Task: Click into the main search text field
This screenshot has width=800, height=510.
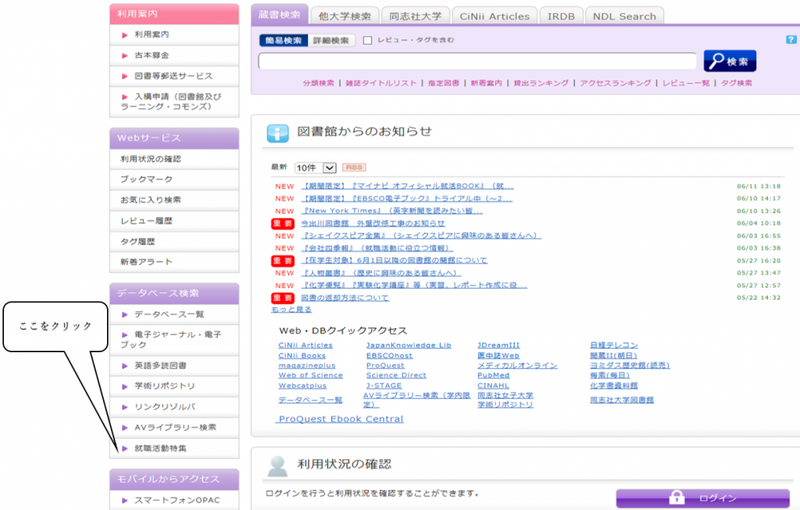Action: click(477, 61)
